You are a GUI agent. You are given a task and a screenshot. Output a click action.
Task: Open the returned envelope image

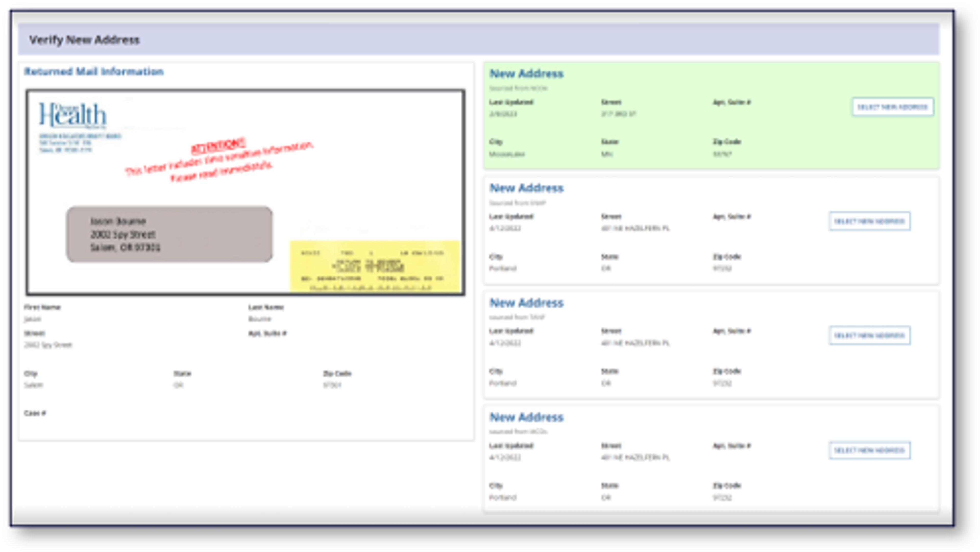coord(245,192)
